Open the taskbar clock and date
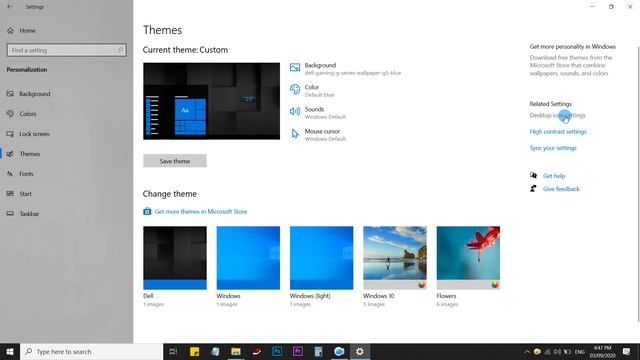The width and height of the screenshot is (640, 360). pos(602,351)
